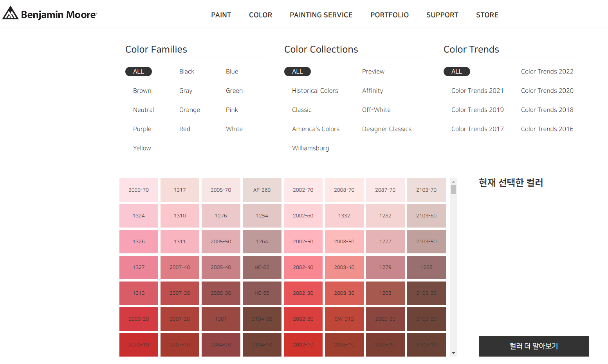The width and height of the screenshot is (608, 364).
Task: Choose the Off-White collection
Action: tap(376, 110)
